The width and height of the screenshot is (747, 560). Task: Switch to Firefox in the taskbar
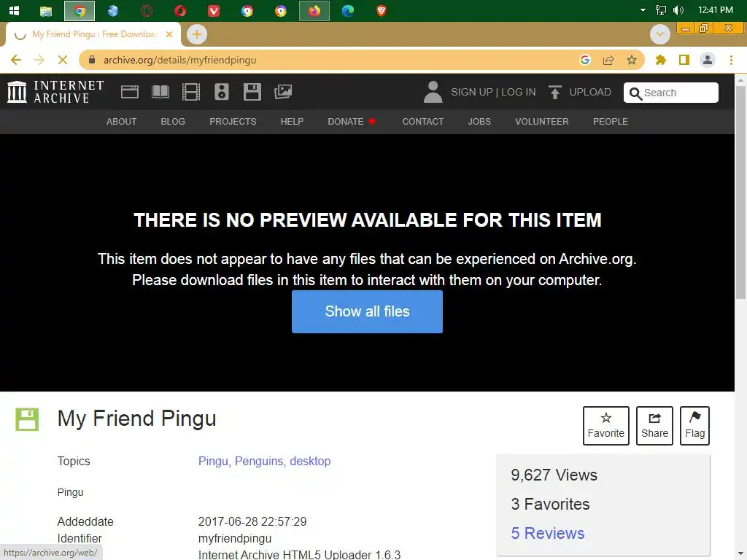[x=314, y=10]
